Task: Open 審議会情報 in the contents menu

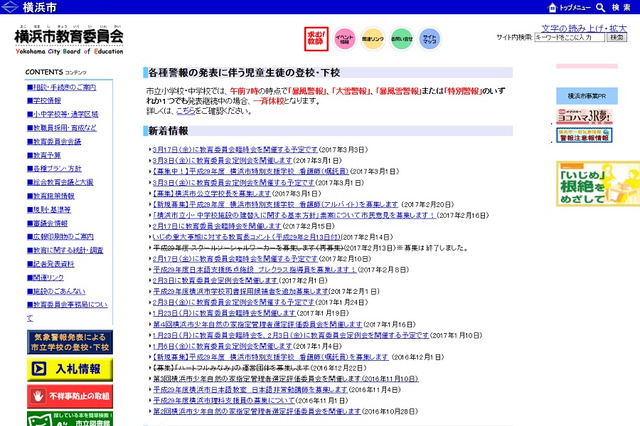Action: pos(47,223)
